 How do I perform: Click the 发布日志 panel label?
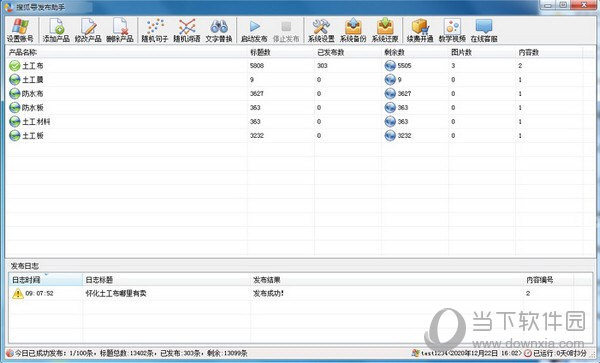[25, 266]
